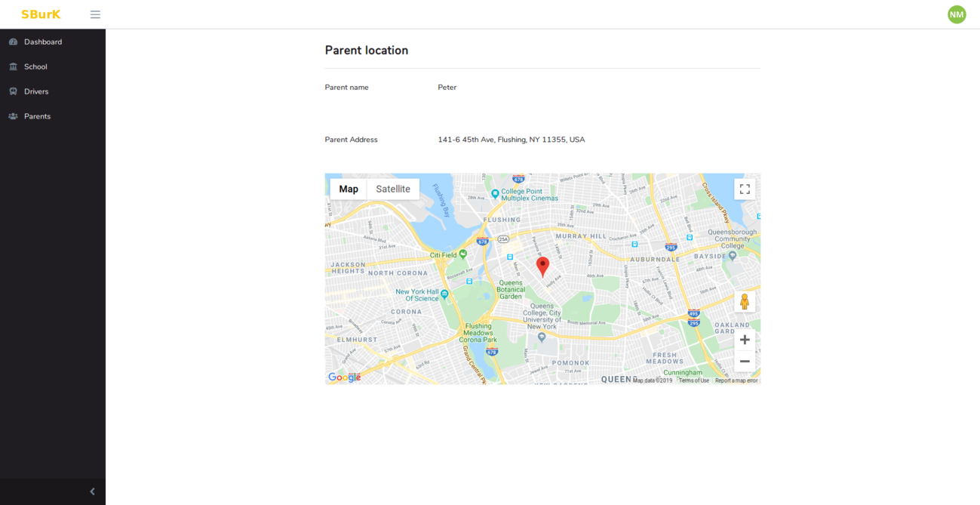This screenshot has width=980, height=505.
Task: Zoom in on the map
Action: [x=745, y=339]
